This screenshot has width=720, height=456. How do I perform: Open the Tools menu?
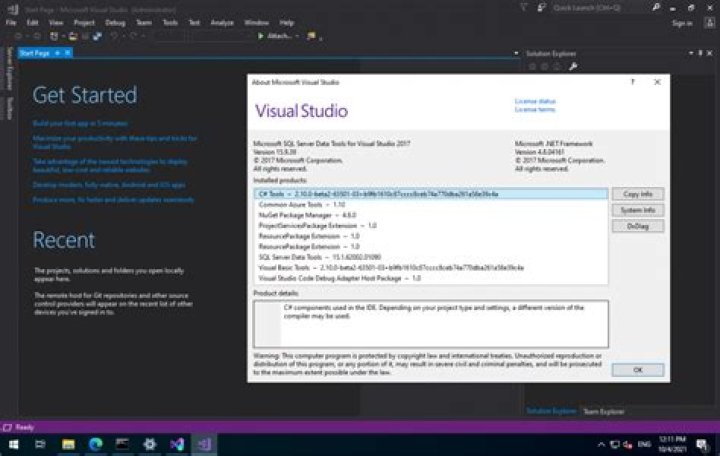171,21
